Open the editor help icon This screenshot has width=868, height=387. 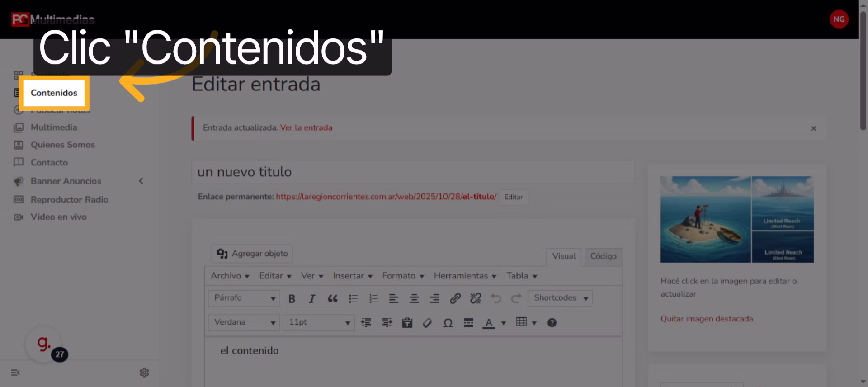(x=552, y=323)
